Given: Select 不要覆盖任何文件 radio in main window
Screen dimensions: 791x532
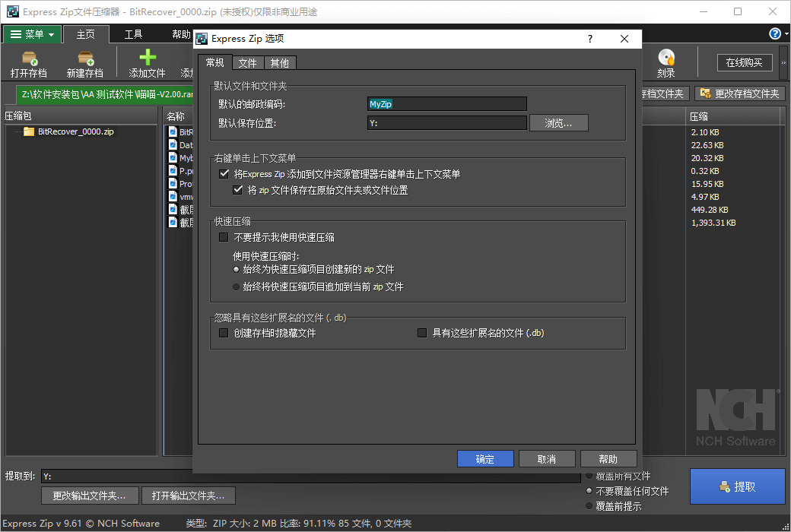Looking at the screenshot, I should tap(589, 491).
